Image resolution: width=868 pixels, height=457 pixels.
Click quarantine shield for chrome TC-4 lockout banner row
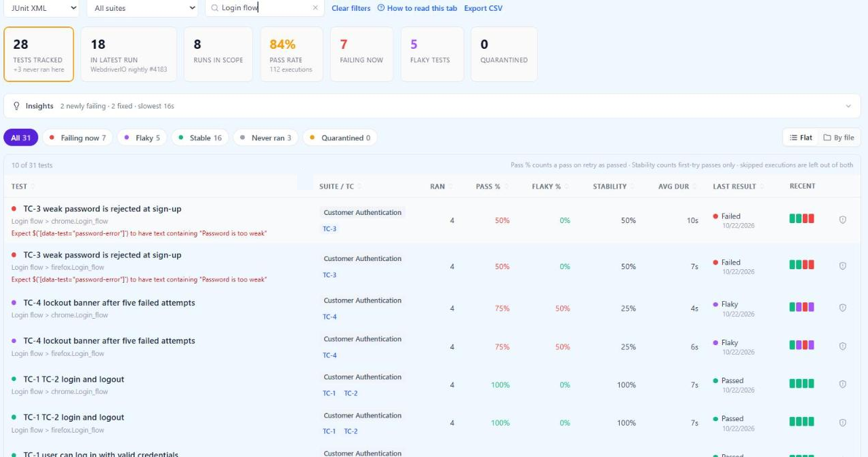pos(843,308)
